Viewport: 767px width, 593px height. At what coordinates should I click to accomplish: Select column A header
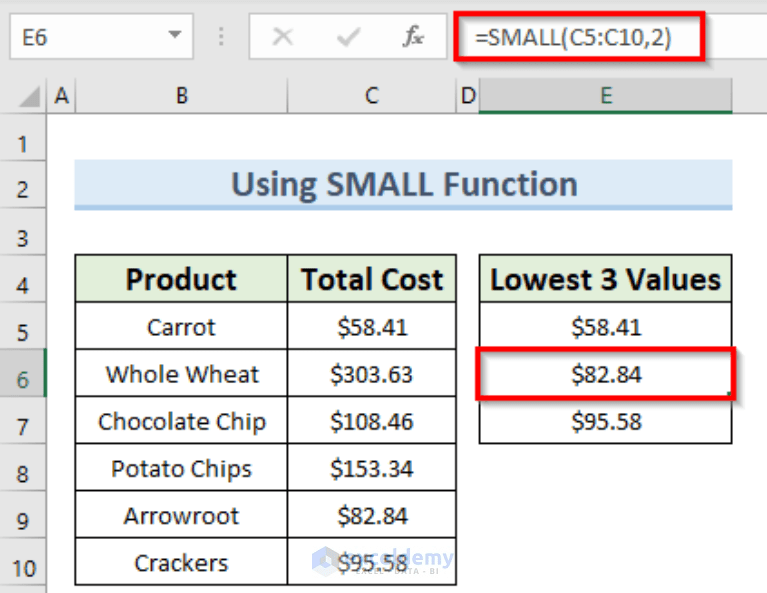[x=61, y=95]
